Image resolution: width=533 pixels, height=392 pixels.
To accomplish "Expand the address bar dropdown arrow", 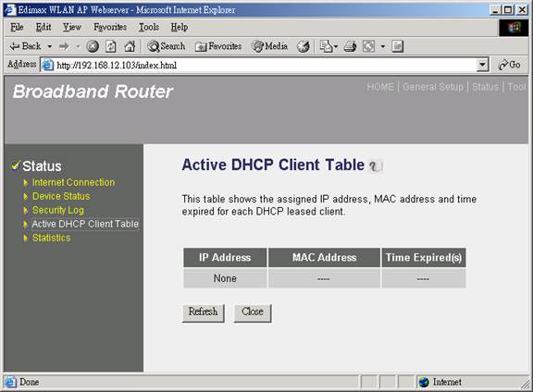I will coord(482,65).
